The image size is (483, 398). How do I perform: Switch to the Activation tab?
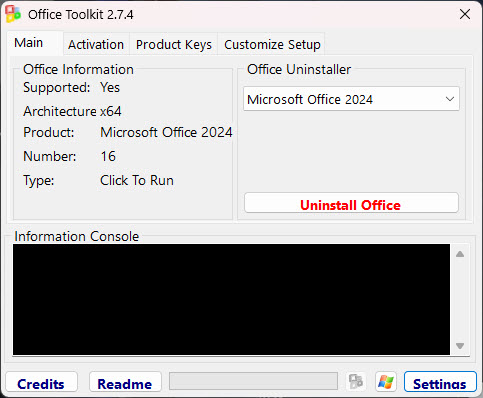(96, 44)
